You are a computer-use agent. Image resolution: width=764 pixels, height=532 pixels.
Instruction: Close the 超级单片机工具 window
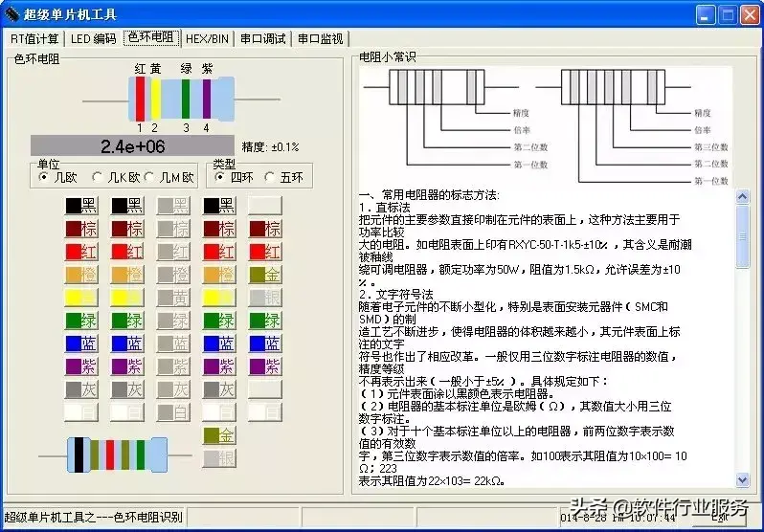750,14
